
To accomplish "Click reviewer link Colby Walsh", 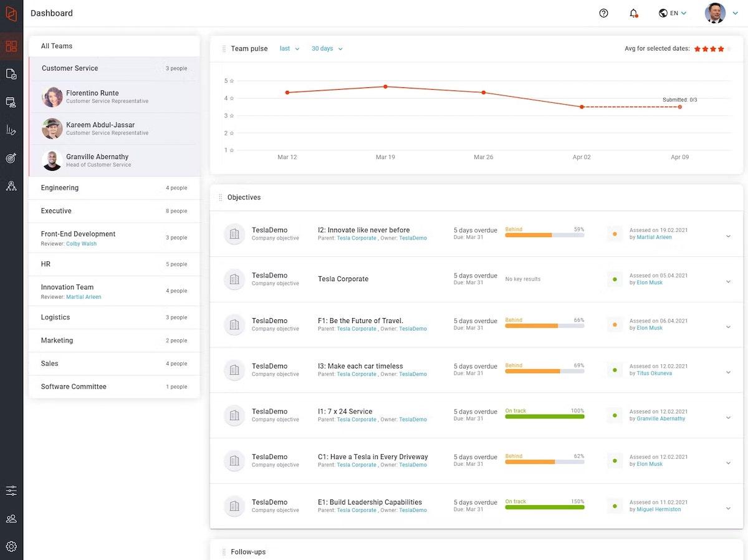I will (x=81, y=244).
